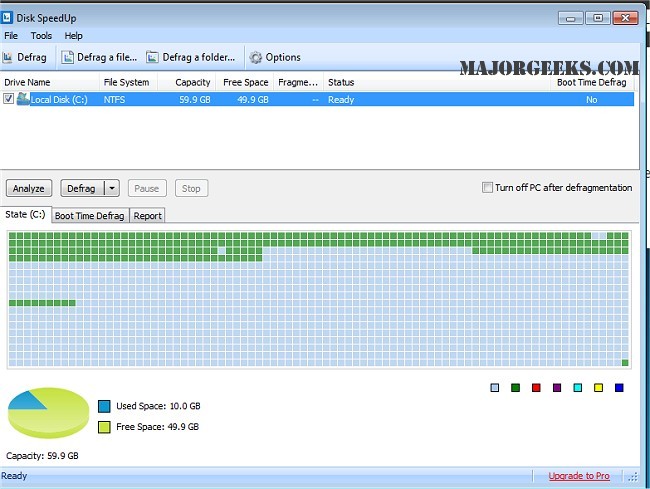
Task: Click the red color legend swatch
Action: (536, 387)
